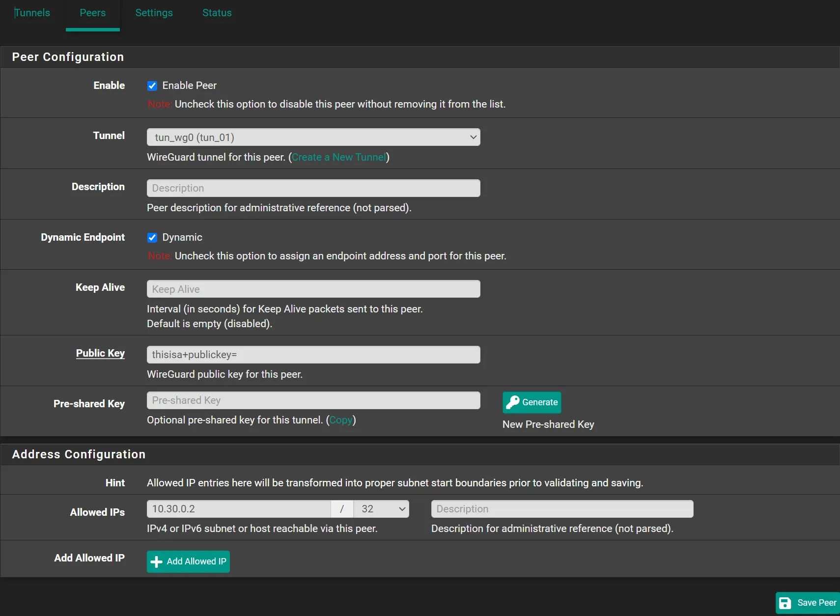Viewport: 840px width, 616px height.
Task: Click into the Public Key field
Action: pyautogui.click(x=313, y=355)
